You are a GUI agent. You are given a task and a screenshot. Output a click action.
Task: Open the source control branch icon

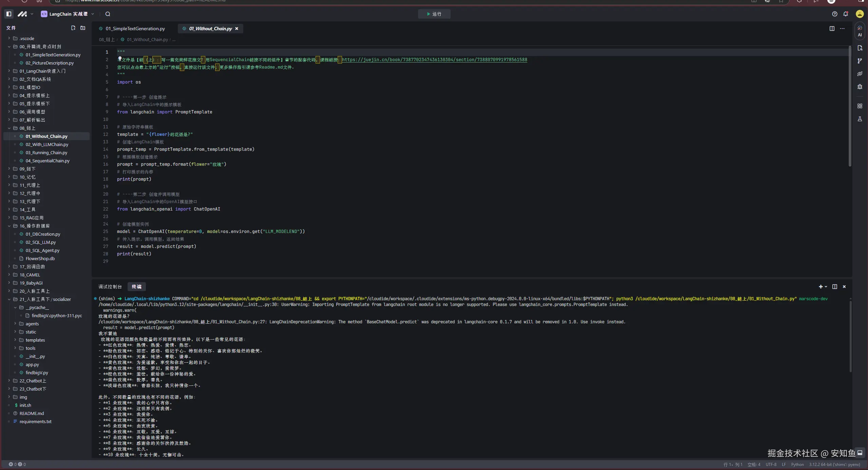click(x=860, y=61)
